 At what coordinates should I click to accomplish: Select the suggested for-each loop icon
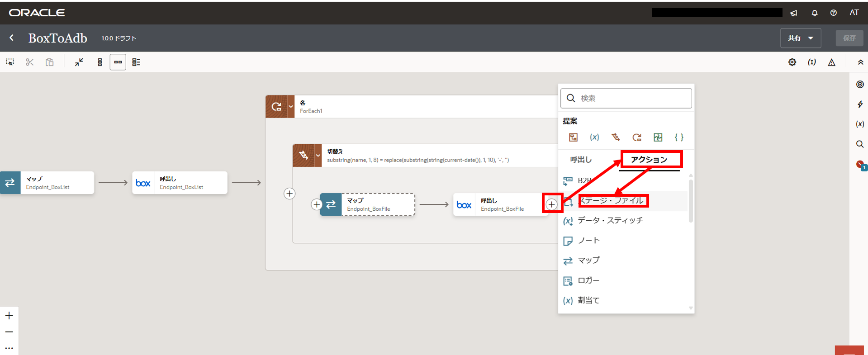click(x=637, y=137)
